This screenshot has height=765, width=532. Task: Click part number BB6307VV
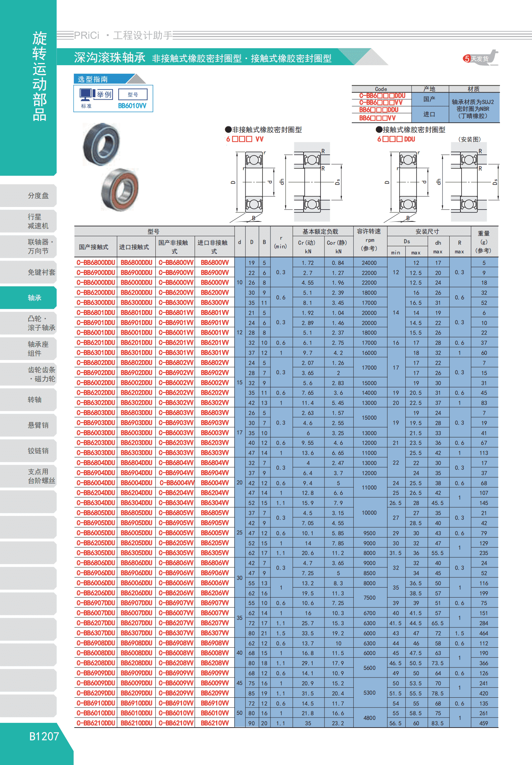click(x=215, y=633)
